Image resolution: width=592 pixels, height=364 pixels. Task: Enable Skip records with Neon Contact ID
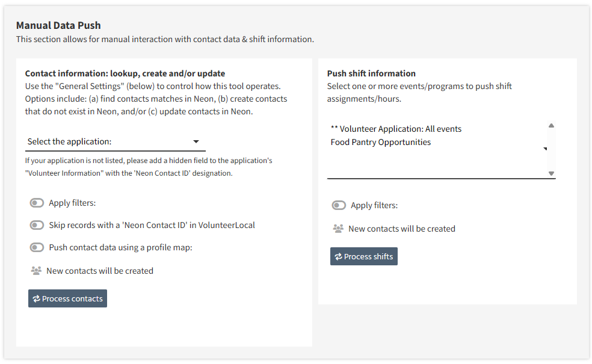(x=37, y=226)
